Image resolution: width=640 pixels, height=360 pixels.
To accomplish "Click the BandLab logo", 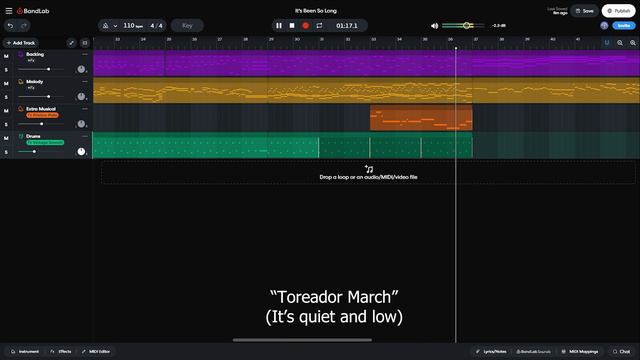I will pos(33,11).
